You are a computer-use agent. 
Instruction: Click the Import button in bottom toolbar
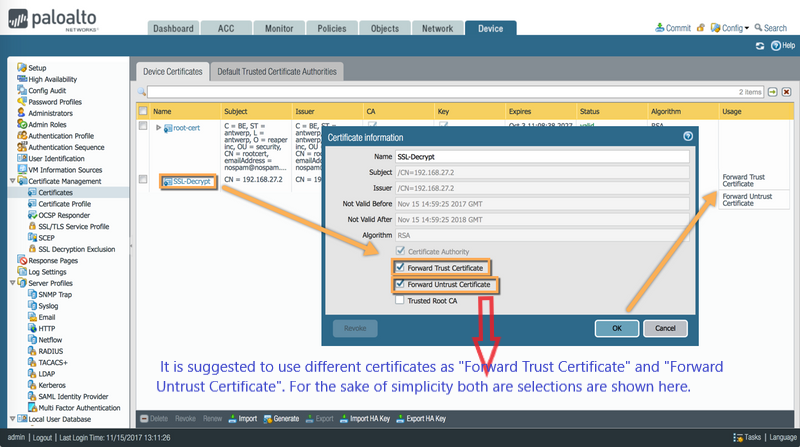pyautogui.click(x=243, y=418)
